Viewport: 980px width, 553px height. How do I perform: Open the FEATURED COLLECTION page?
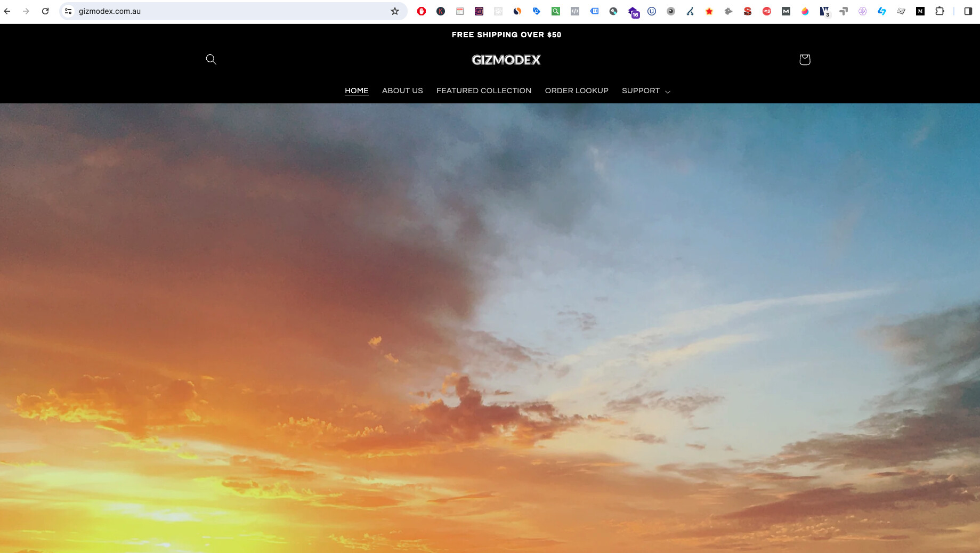point(484,91)
